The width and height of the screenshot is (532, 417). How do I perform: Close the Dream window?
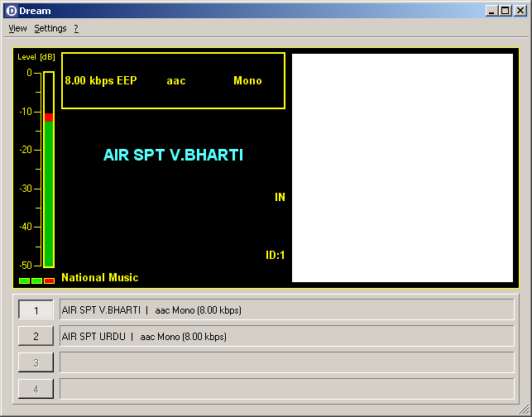click(x=520, y=11)
